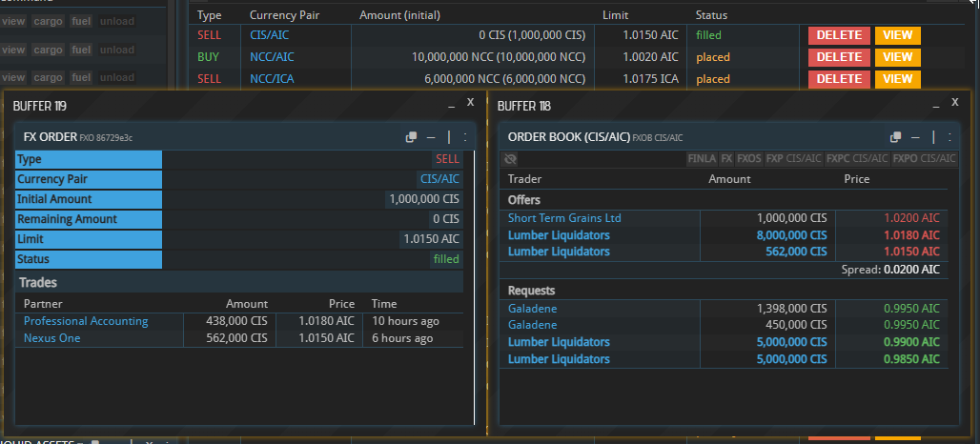
Task: Switch to the FINLA context tab
Action: coord(701,159)
